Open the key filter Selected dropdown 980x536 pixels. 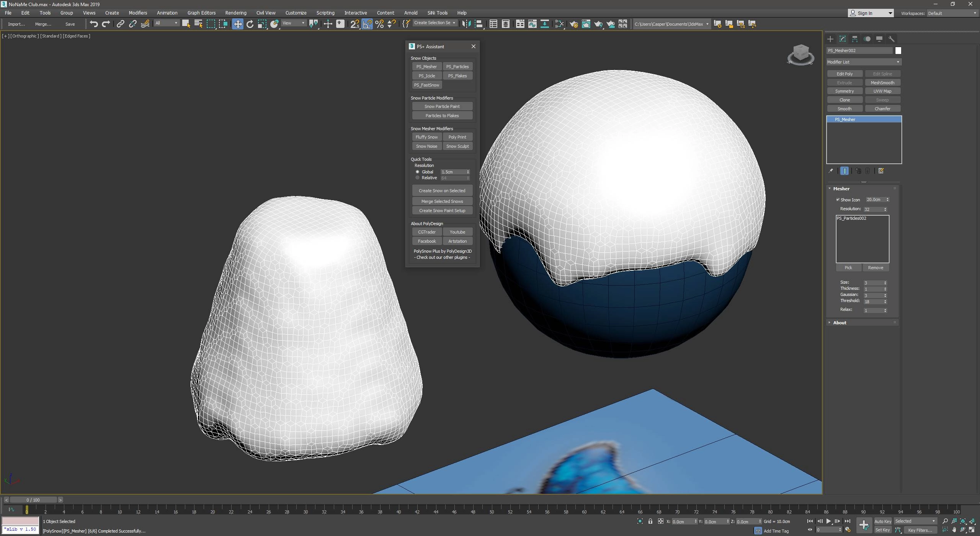[915, 521]
